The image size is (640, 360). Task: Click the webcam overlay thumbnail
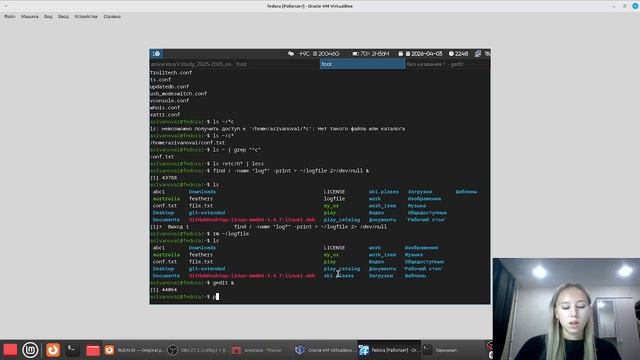566,309
